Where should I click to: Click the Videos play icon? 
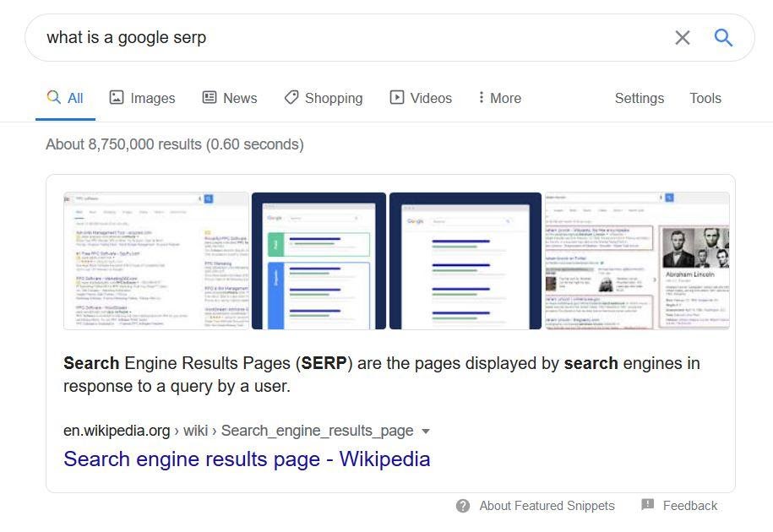(396, 98)
